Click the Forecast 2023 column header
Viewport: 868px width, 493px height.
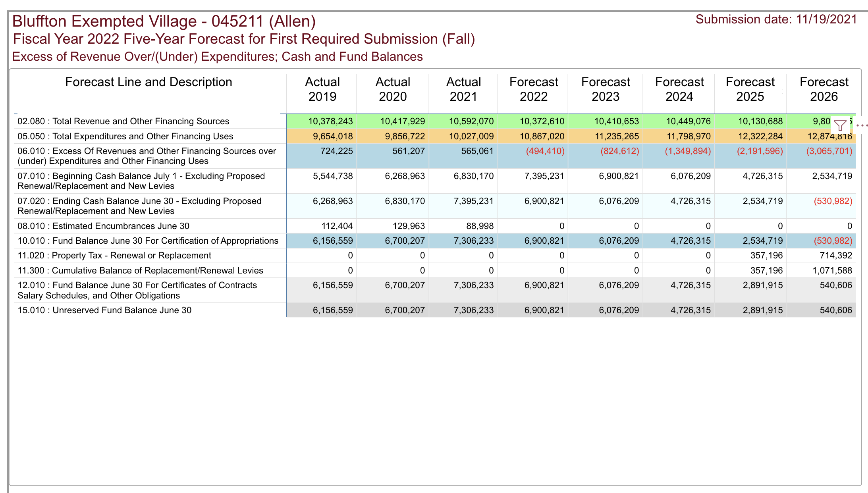(606, 89)
